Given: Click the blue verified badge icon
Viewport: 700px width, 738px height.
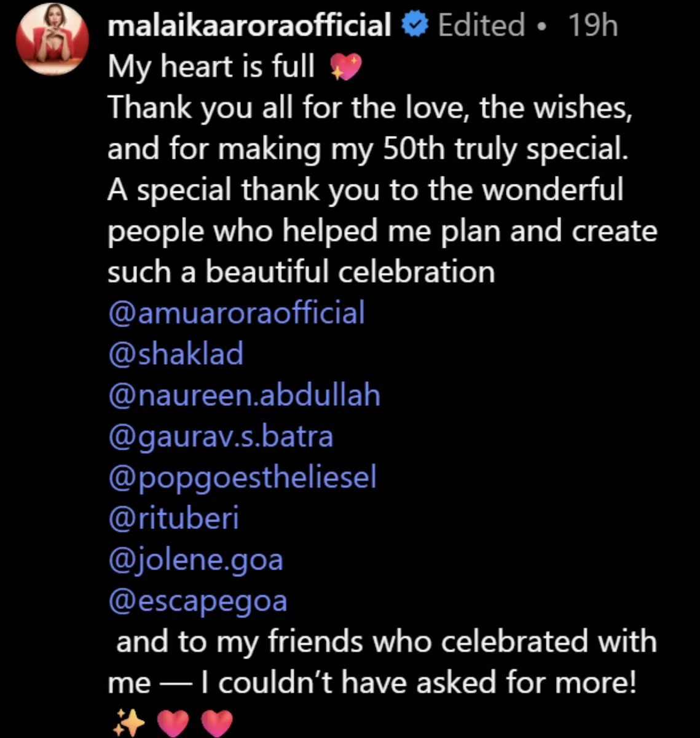Looking at the screenshot, I should pyautogui.click(x=415, y=26).
